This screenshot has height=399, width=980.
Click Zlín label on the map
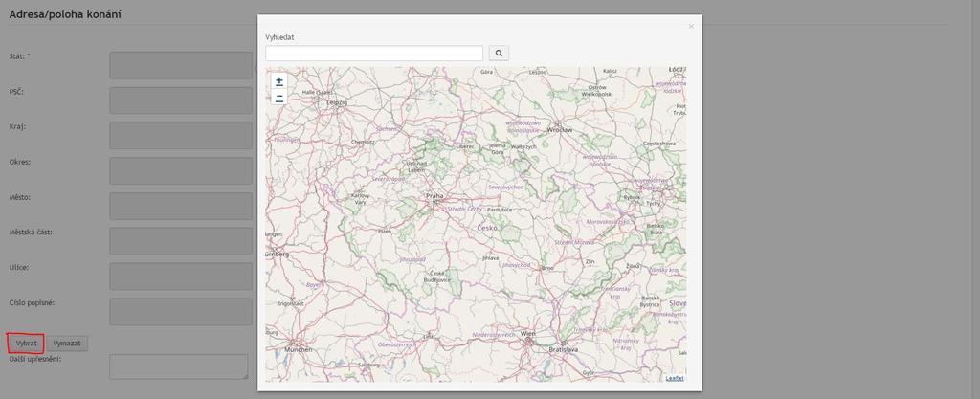coord(590,261)
